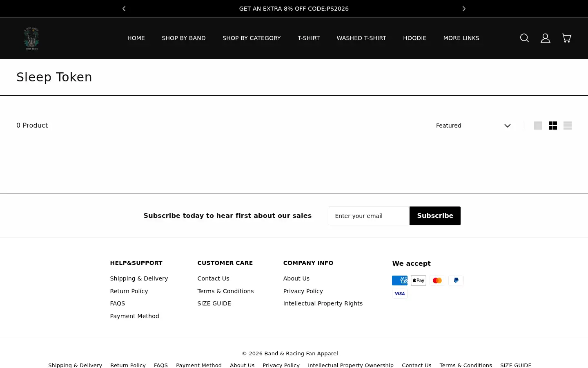
Task: Open FAQS under HELP&SUPPORT
Action: point(118,303)
